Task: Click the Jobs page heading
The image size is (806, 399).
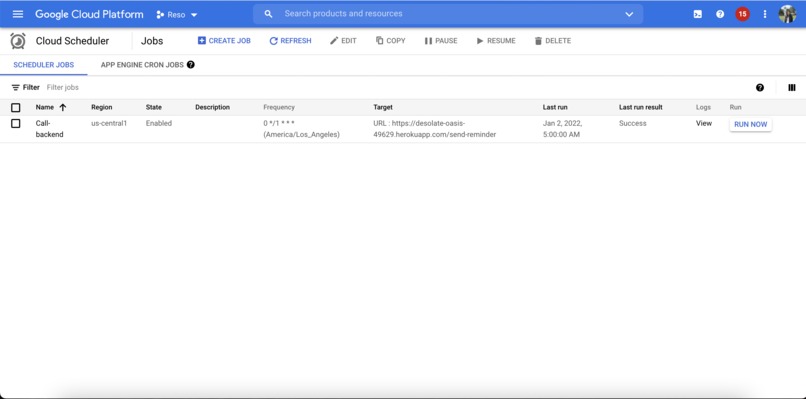Action: tap(152, 41)
